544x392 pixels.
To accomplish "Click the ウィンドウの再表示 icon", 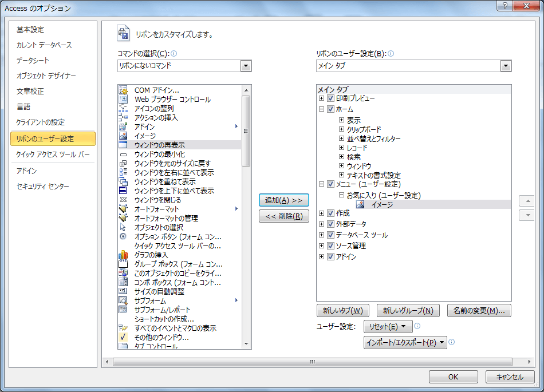I will click(x=123, y=145).
